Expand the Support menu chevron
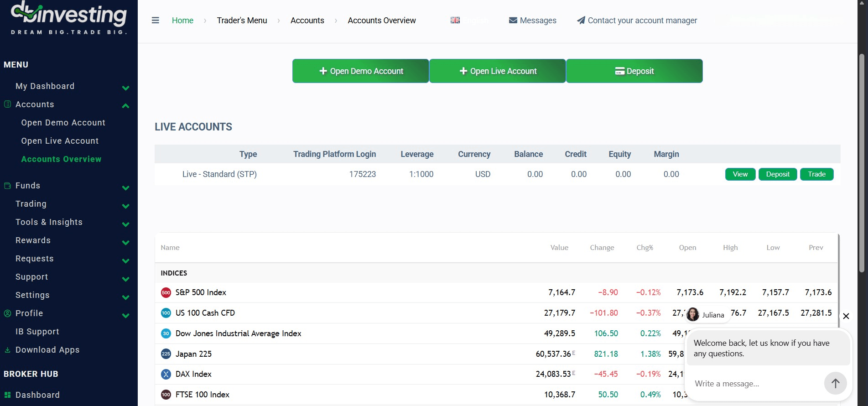 (126, 279)
